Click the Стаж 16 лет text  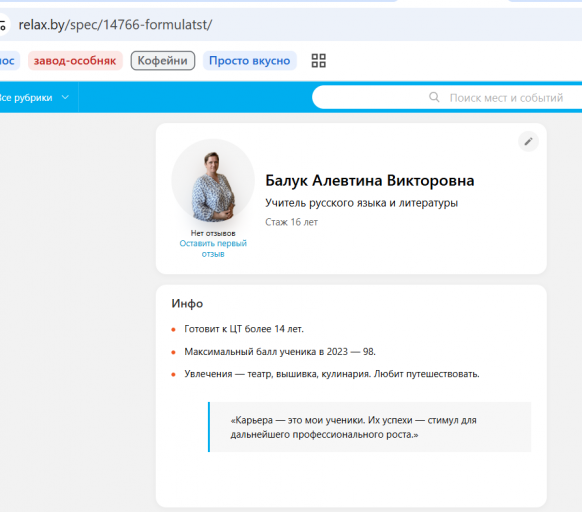point(291,222)
